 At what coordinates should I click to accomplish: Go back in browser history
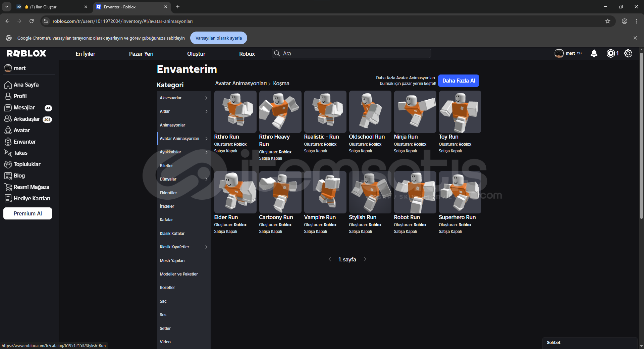click(x=7, y=21)
